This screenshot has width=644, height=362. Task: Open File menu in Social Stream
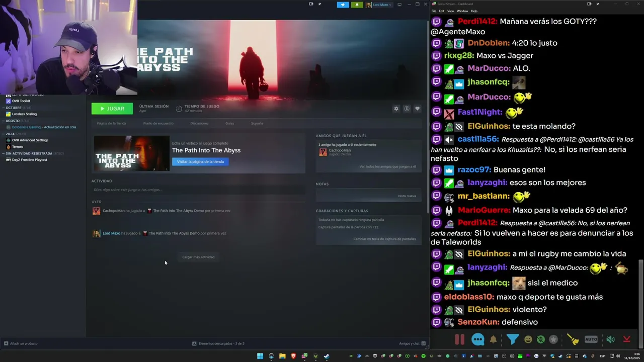434,11
